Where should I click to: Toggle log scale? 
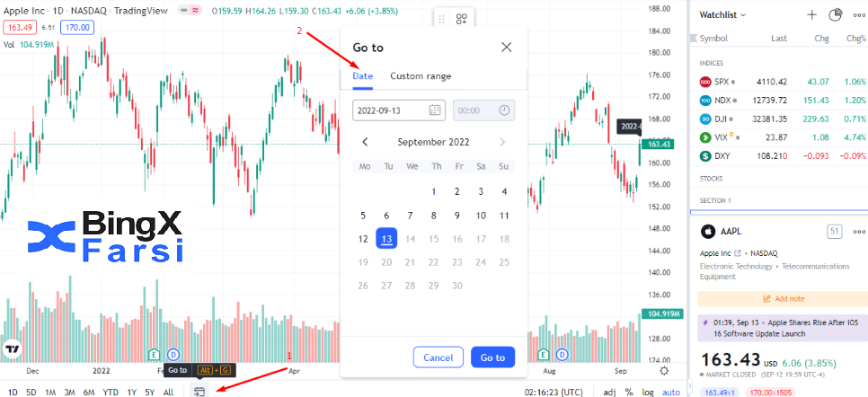tap(648, 392)
